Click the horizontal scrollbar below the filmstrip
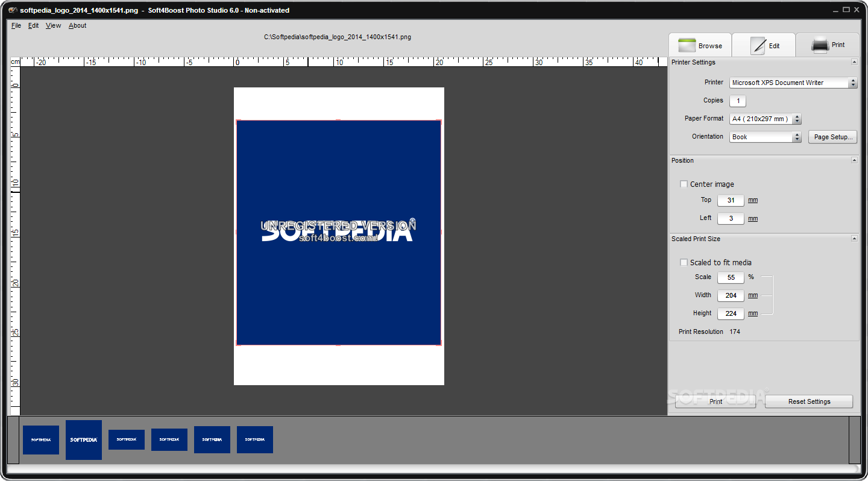 pos(433,469)
